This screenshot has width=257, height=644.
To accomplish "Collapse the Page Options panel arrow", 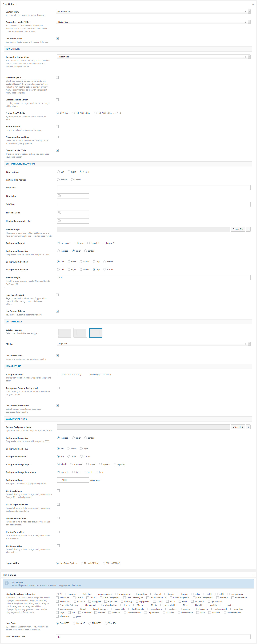I will coord(253,4).
